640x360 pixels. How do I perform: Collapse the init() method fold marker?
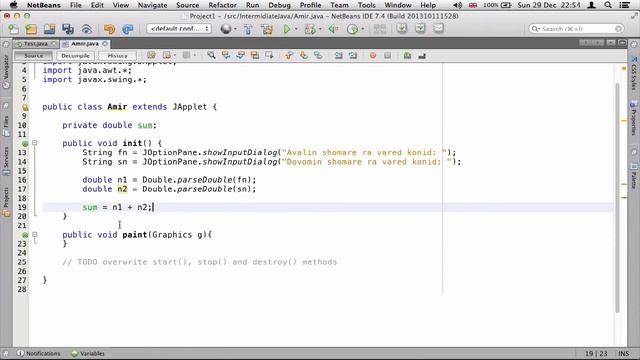(35, 143)
